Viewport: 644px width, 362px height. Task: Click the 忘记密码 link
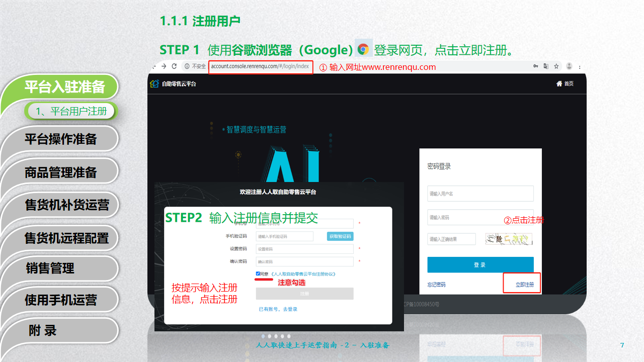436,285
